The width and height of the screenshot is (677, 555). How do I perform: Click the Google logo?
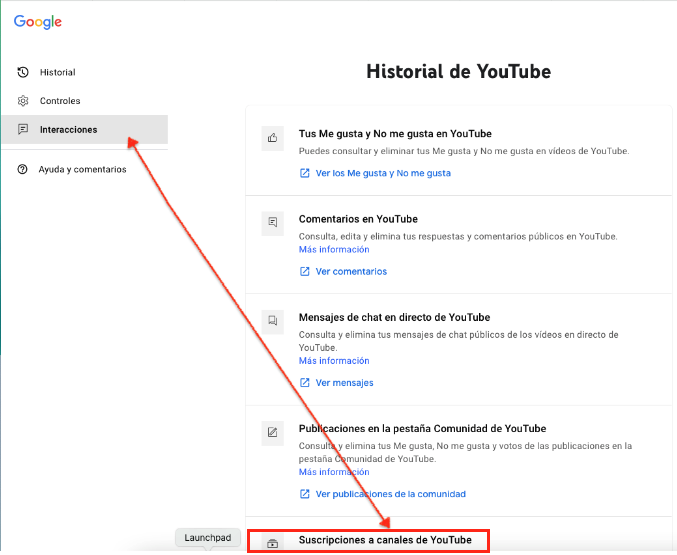point(38,22)
